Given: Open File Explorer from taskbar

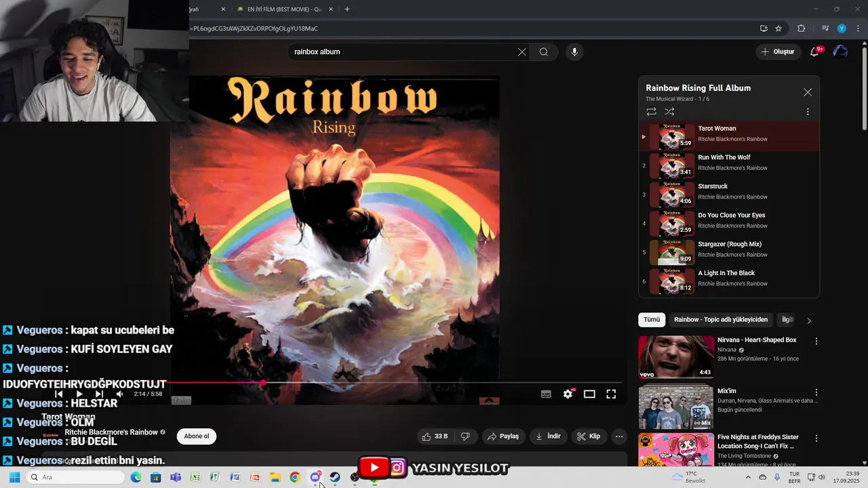Looking at the screenshot, I should coord(275,478).
